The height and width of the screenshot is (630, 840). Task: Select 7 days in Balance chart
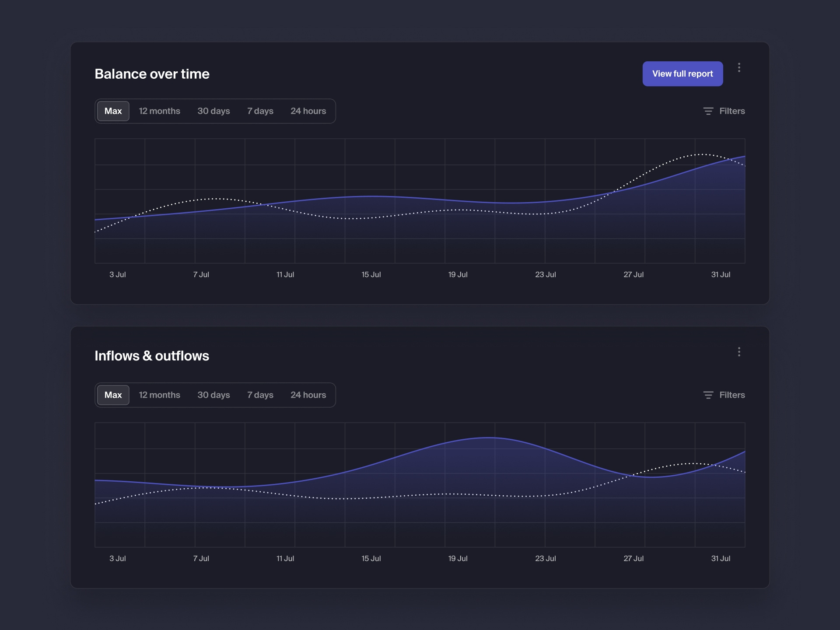260,111
